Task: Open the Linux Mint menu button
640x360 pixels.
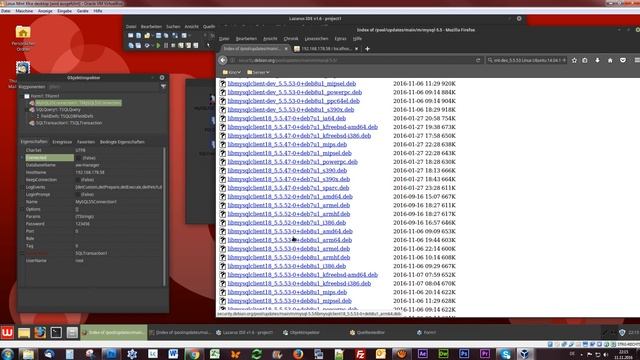Action: coord(7,333)
